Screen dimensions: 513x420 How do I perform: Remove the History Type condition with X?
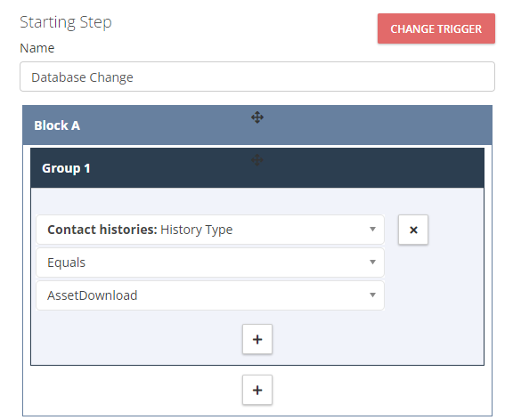(413, 230)
